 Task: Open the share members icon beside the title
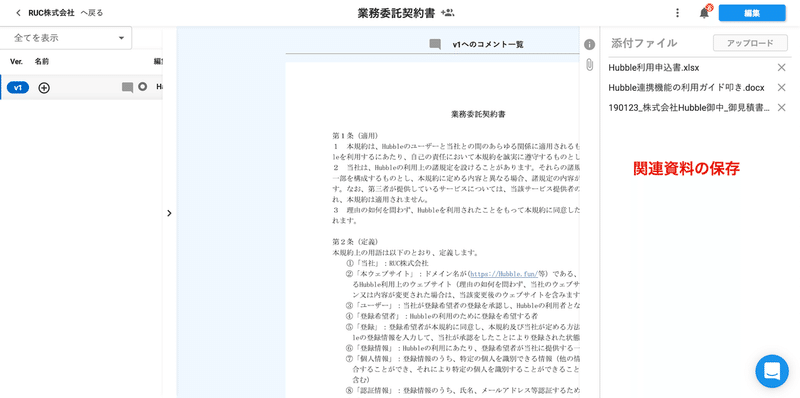point(447,13)
